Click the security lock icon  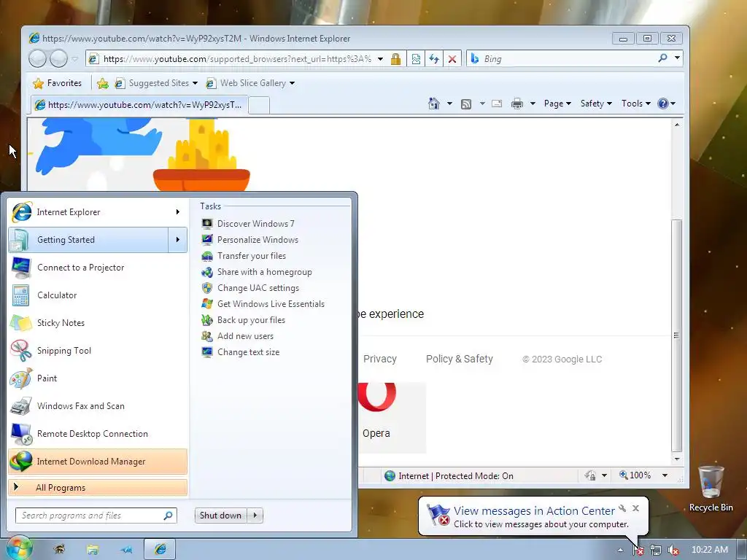click(395, 59)
